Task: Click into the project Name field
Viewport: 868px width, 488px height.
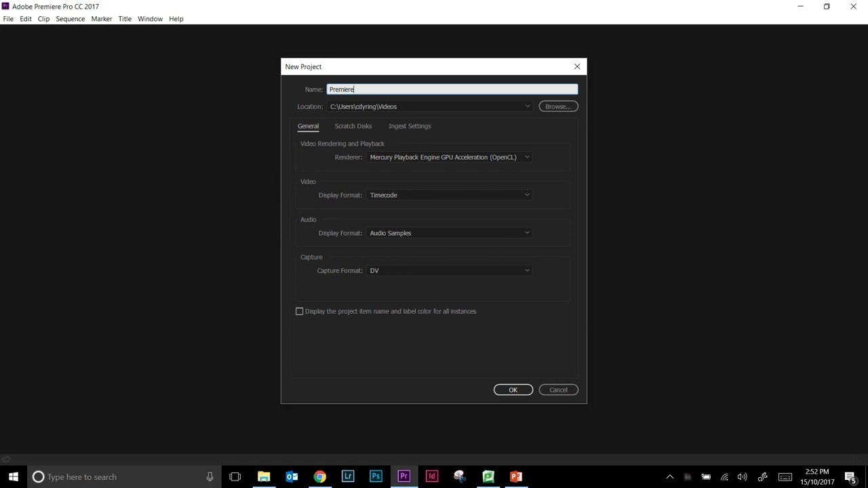Action: (452, 89)
